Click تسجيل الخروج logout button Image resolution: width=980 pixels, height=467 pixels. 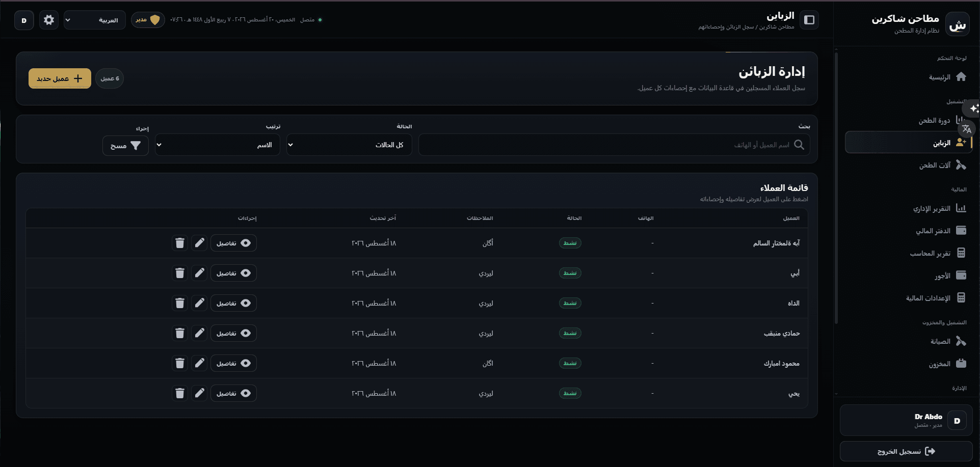pos(906,451)
